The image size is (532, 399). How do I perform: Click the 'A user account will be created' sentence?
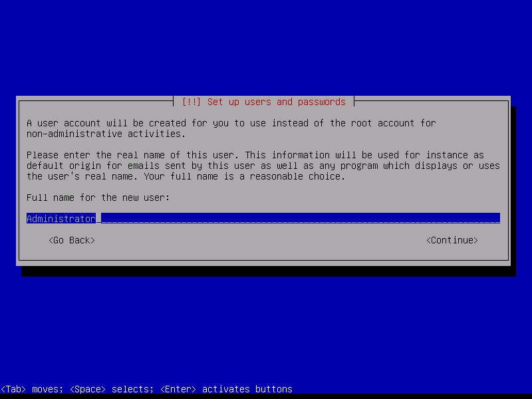tap(100, 123)
